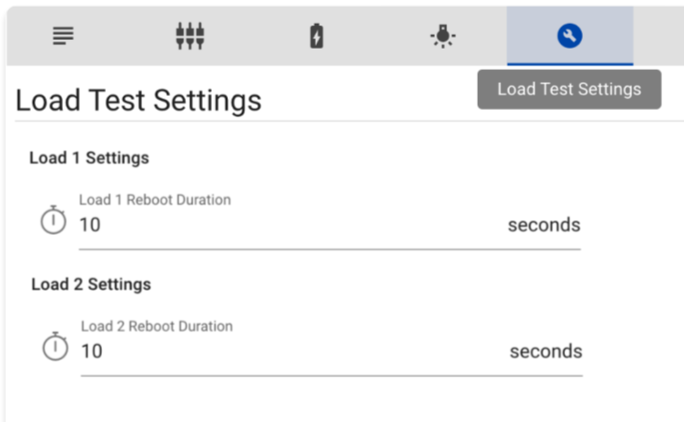Click the seconds suffix for Load 2

pos(545,351)
